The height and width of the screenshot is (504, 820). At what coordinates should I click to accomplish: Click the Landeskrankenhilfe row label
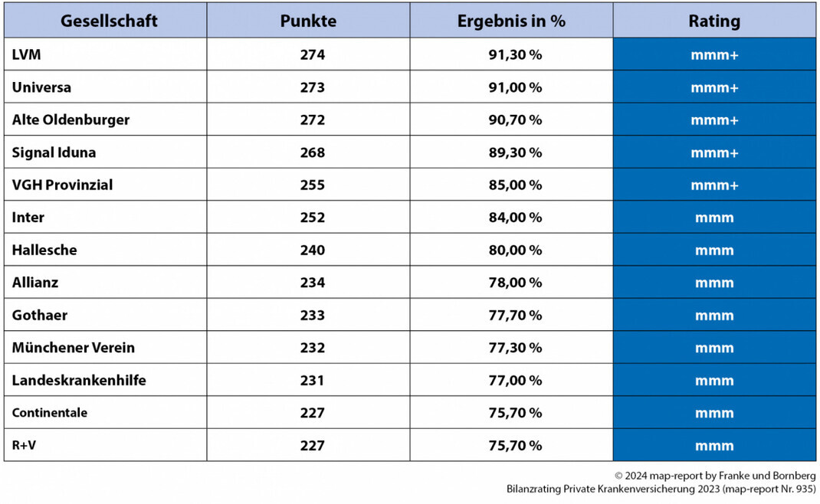(x=78, y=381)
